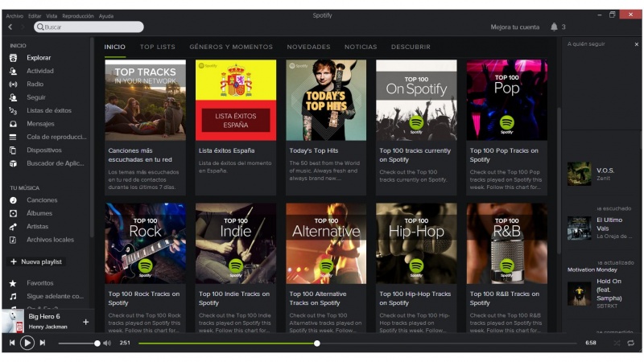The width and height of the screenshot is (644, 362).
Task: Switch to Géneros y Momentos tab
Action: point(231,47)
